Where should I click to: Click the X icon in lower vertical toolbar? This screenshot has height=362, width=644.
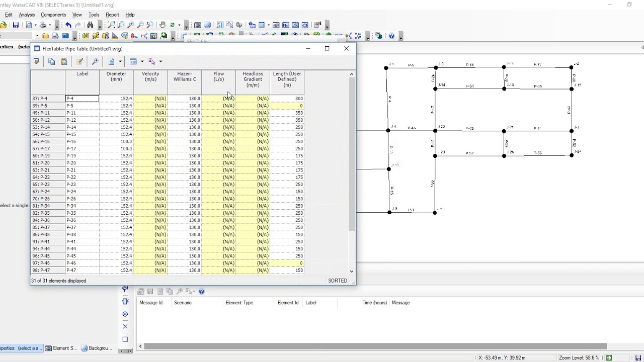125,326
